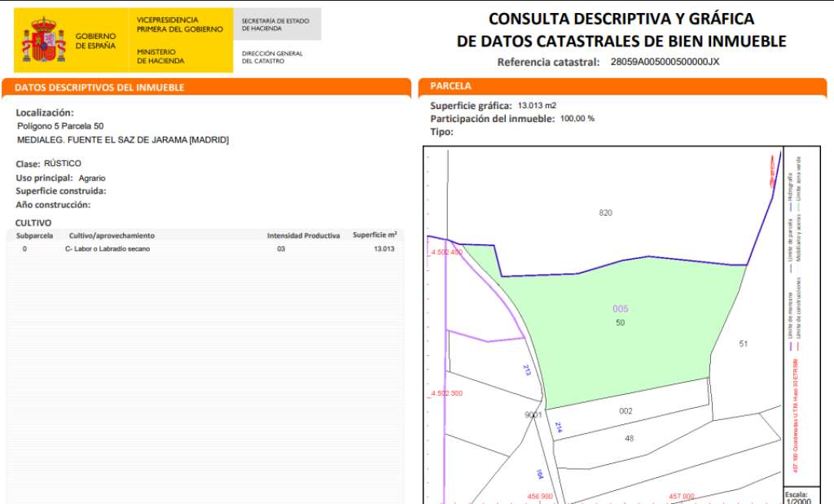Click the Spanish coat of arms emblem
The height and width of the screenshot is (504, 834).
[43, 42]
